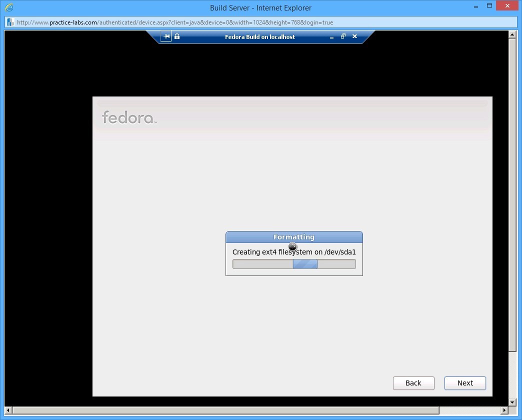Close the Fedora Build VM window
Screen dimensions: 522x420
tap(354, 36)
